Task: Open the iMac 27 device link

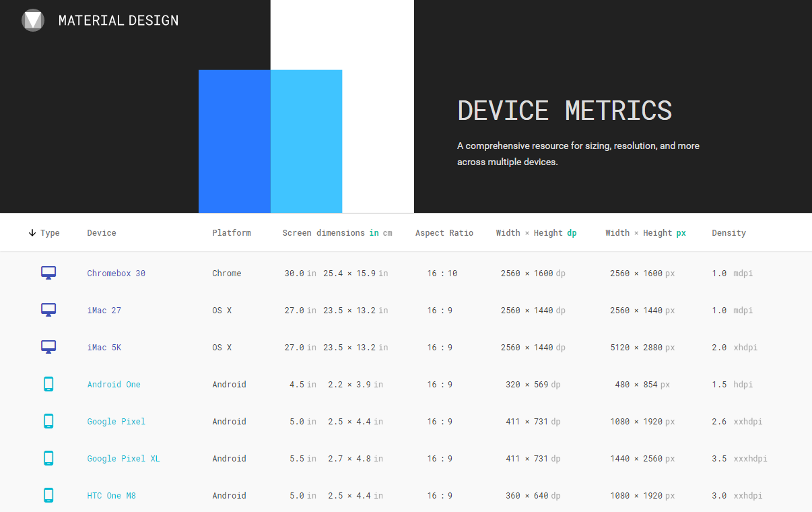Action: (x=104, y=311)
